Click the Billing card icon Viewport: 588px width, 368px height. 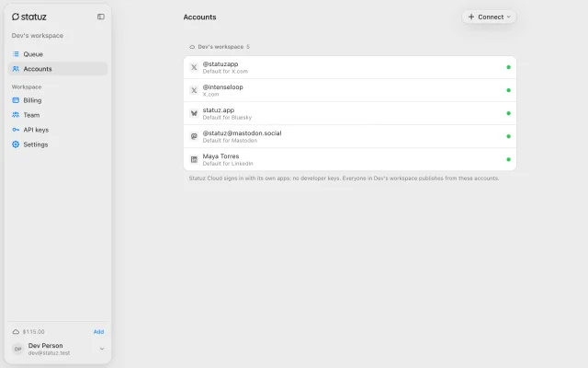(x=16, y=100)
